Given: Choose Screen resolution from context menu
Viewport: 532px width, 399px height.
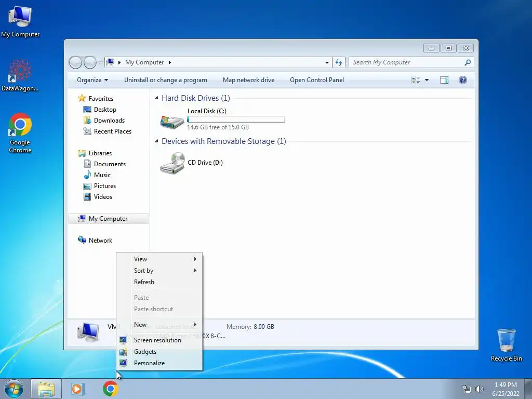Looking at the screenshot, I should point(159,340).
